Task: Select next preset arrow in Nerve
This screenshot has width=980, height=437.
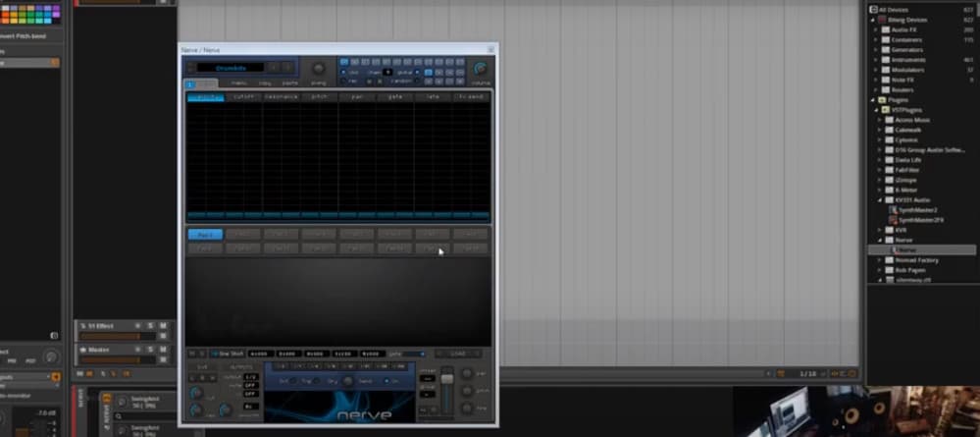Action: pyautogui.click(x=287, y=68)
